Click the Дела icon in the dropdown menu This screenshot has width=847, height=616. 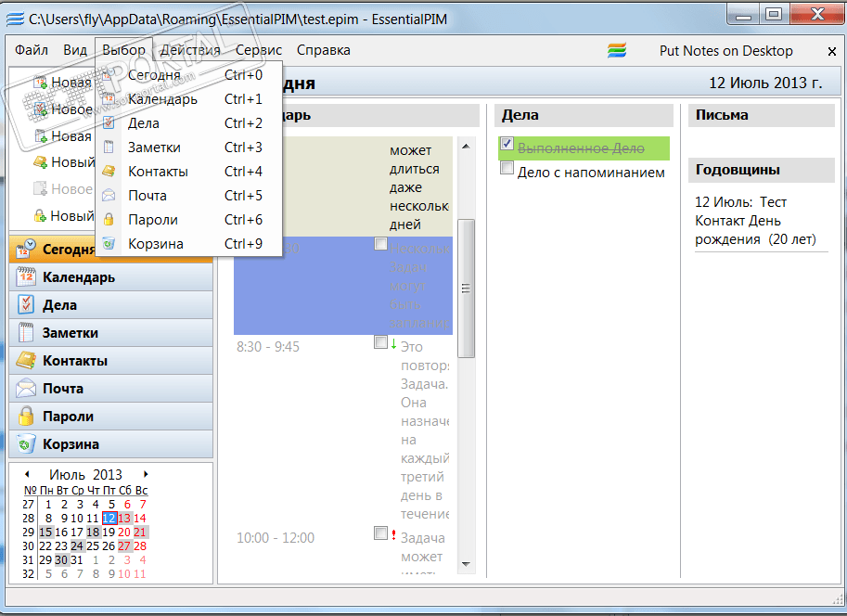coord(109,122)
